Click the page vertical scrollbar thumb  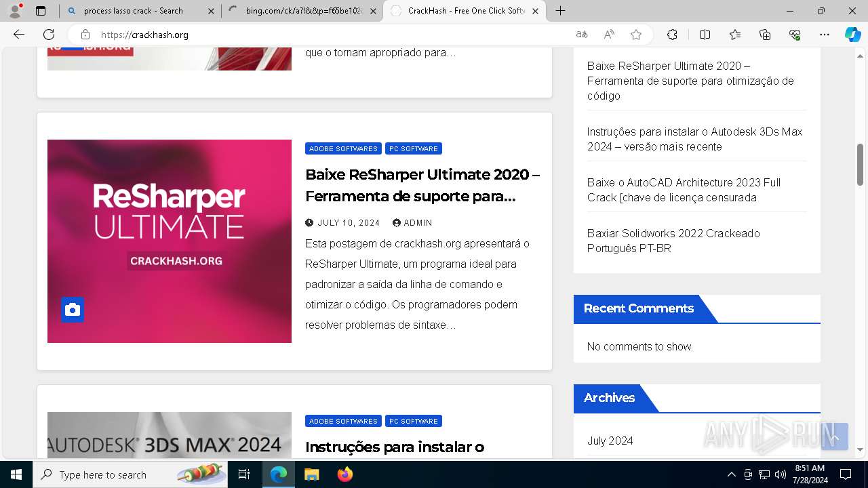pos(861,165)
